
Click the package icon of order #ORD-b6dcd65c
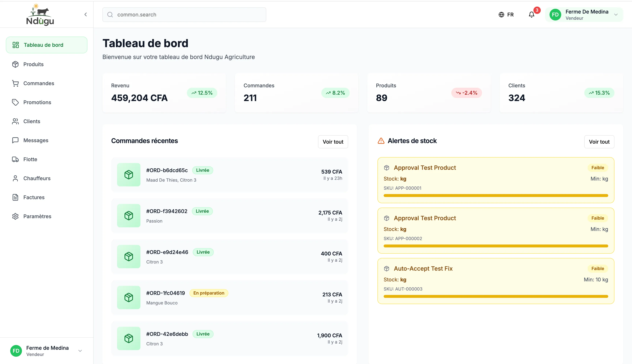129,175
